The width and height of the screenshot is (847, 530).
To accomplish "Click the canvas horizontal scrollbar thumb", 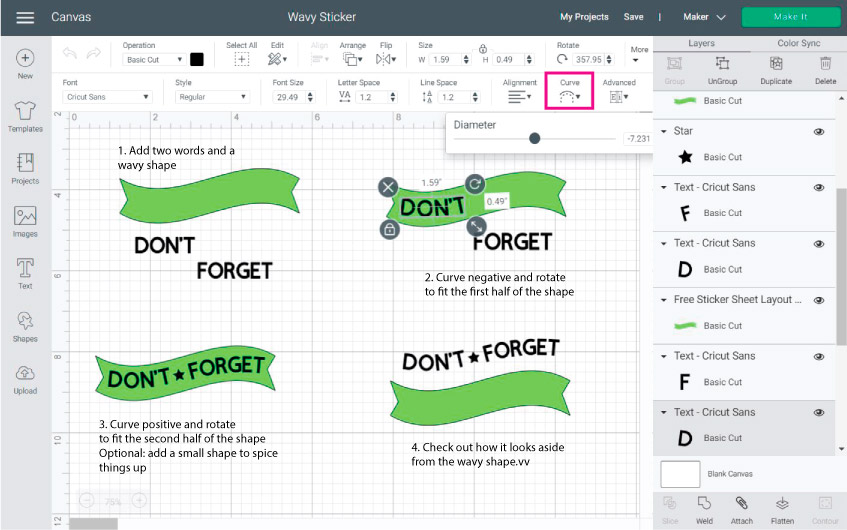I will [93, 524].
